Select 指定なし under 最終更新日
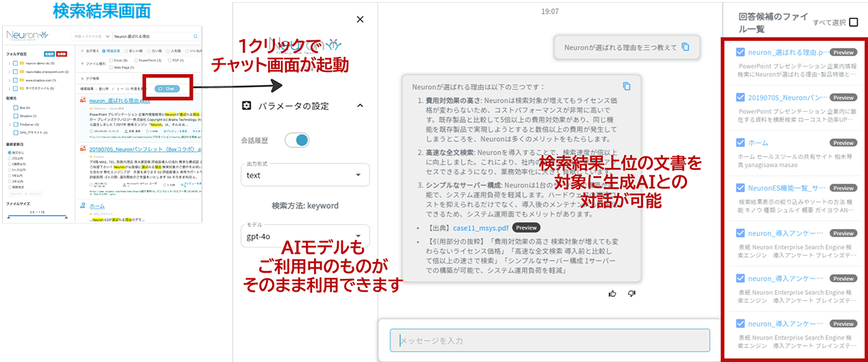This screenshot has width=868, height=362. 10,152
